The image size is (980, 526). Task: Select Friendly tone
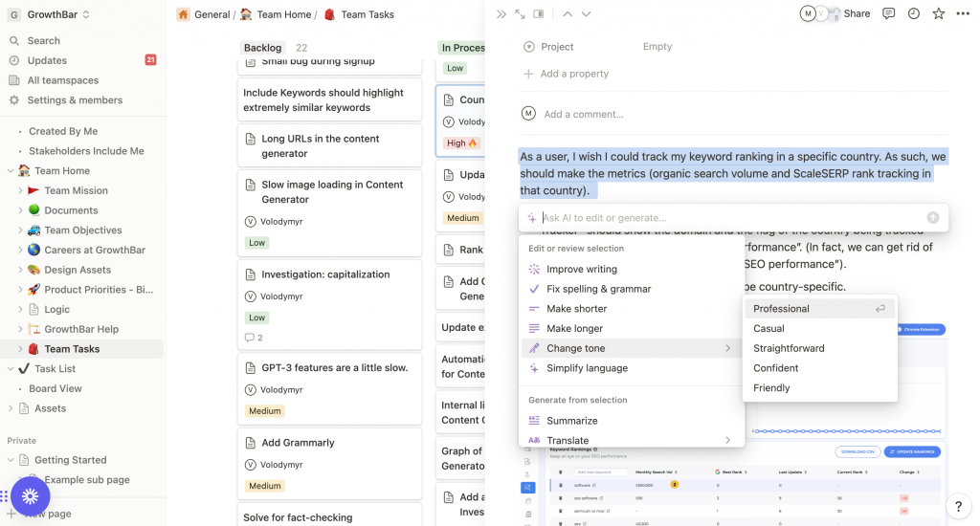[x=820, y=388]
